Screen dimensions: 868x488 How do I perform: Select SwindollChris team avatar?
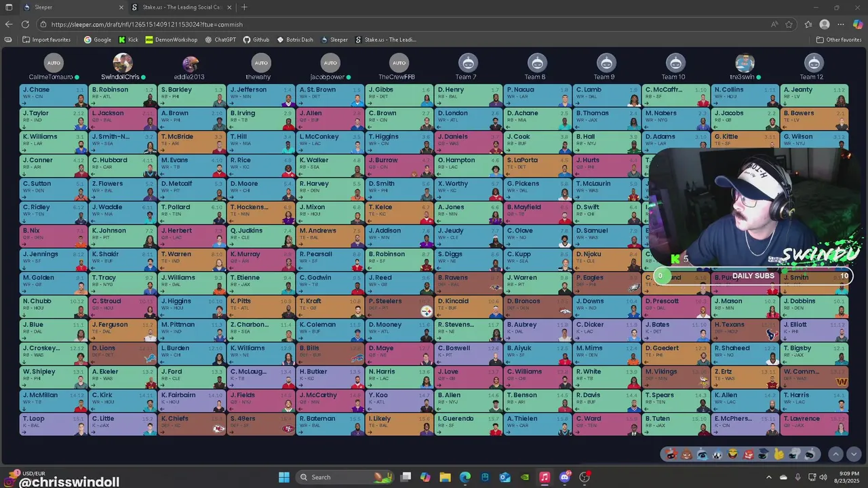[x=123, y=63]
